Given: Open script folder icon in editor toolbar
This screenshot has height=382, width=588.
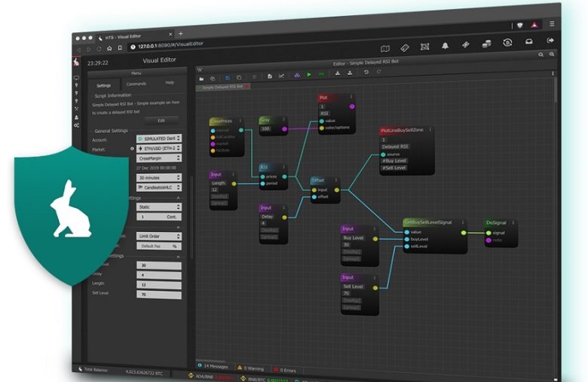Looking at the screenshot, I should point(201,78).
